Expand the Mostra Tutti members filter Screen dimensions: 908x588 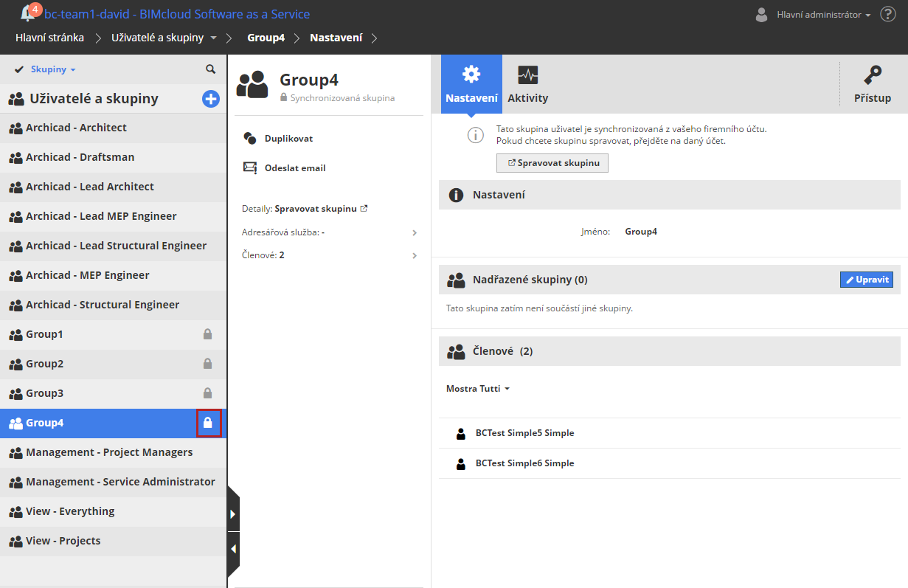(x=478, y=389)
